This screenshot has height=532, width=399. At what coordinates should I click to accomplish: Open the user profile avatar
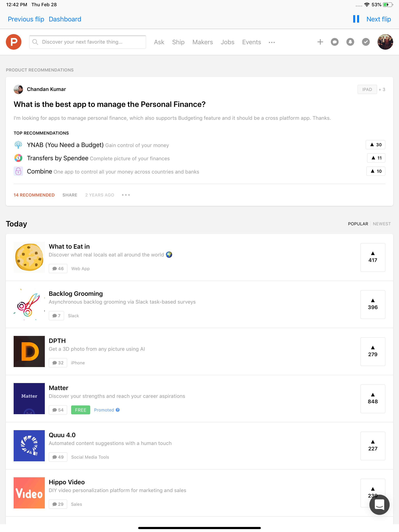[385, 42]
